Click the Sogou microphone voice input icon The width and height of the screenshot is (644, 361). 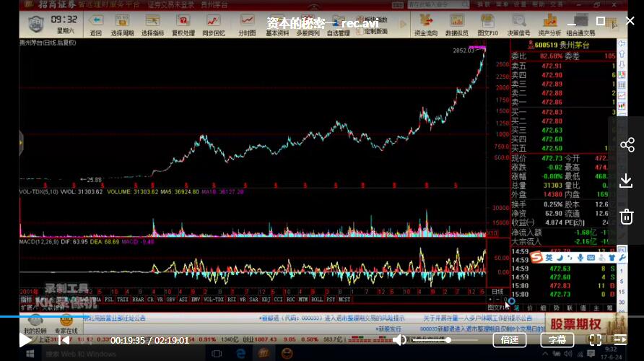(x=580, y=258)
